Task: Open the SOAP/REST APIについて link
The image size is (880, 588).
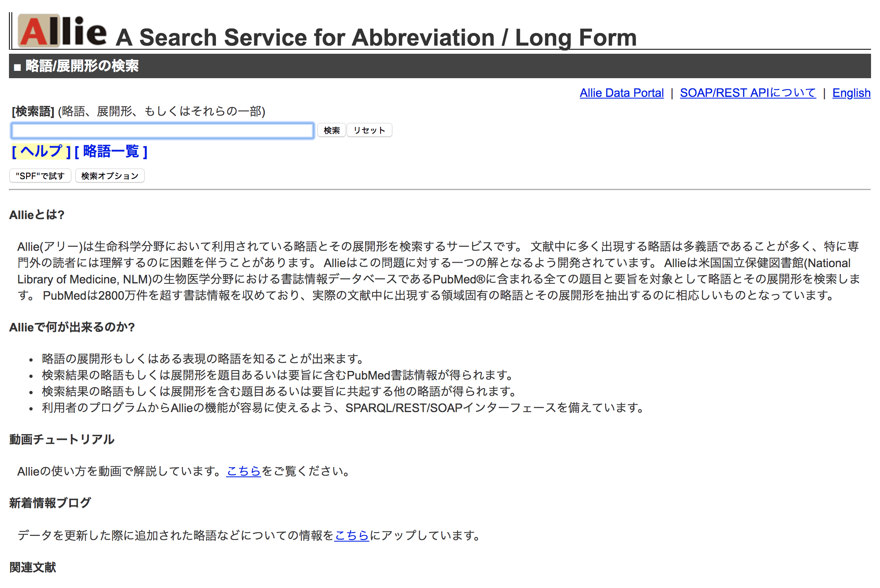Action: tap(748, 93)
